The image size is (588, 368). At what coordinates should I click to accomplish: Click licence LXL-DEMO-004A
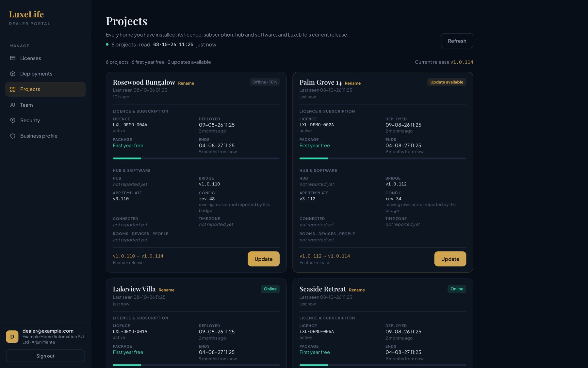pos(130,125)
